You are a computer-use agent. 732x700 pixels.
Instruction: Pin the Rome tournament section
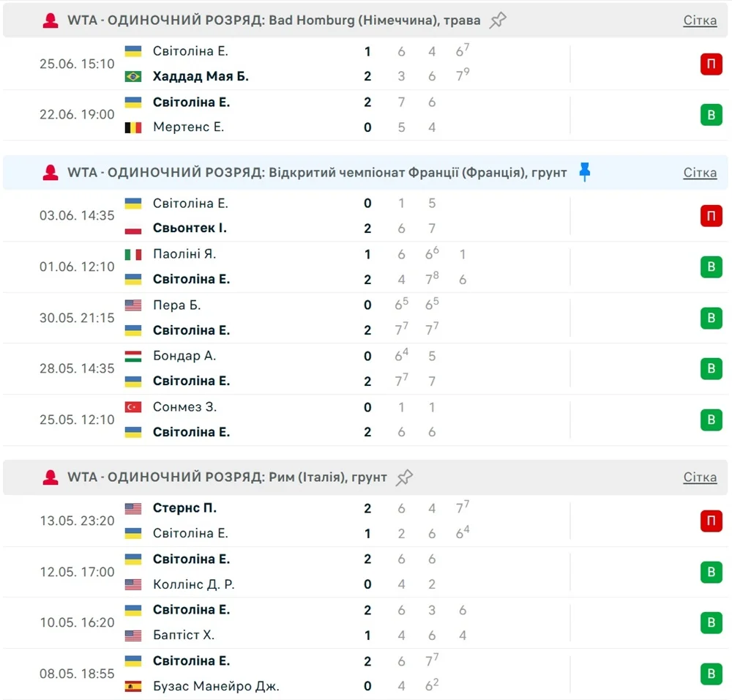click(404, 477)
